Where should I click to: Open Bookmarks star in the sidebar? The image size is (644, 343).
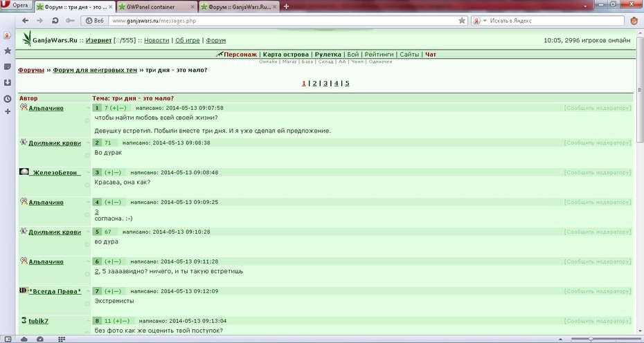[x=8, y=51]
